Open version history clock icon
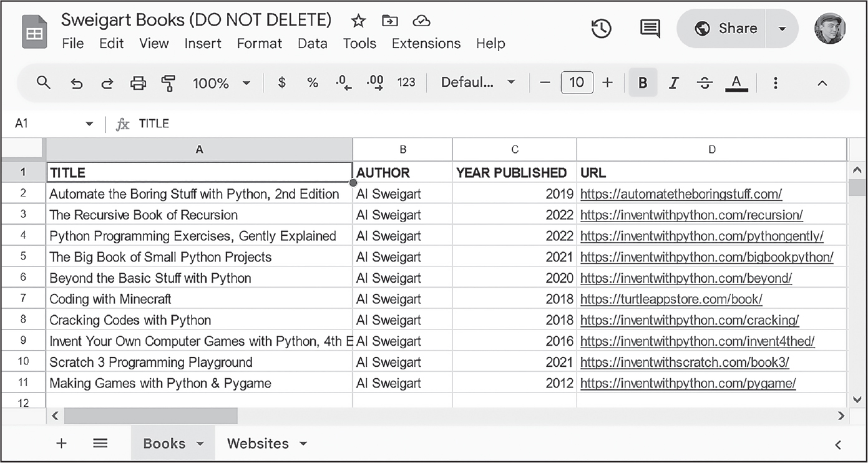 [x=601, y=28]
